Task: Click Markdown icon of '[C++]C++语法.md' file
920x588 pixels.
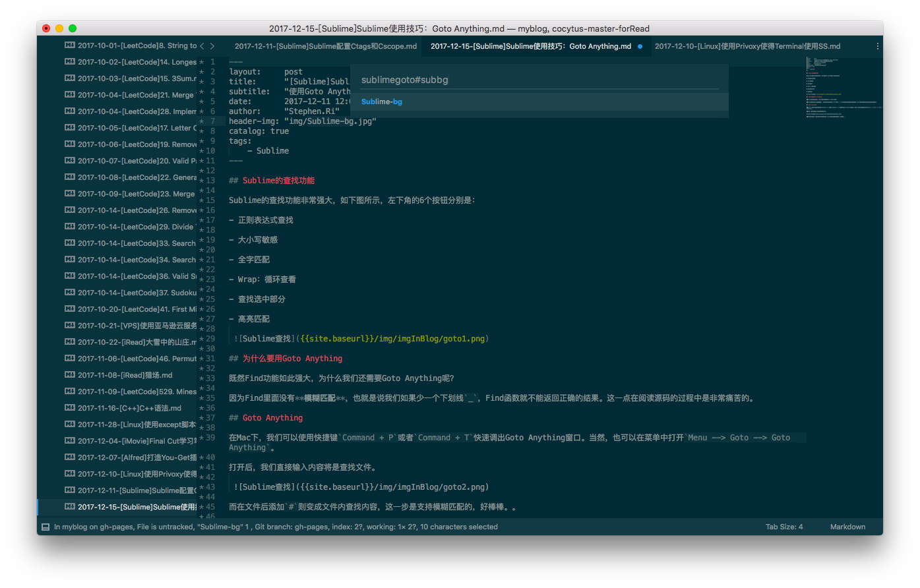Action: (69, 408)
